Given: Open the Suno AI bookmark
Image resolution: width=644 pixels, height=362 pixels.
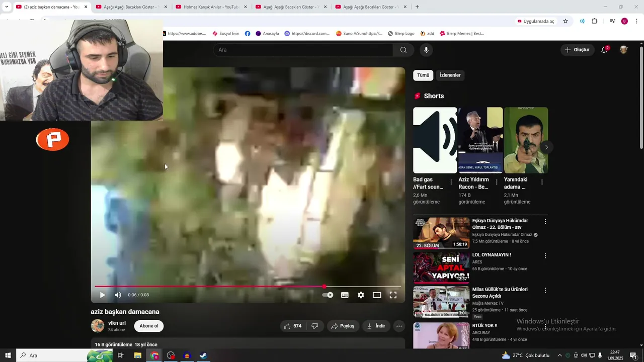Looking at the screenshot, I should pyautogui.click(x=359, y=34).
